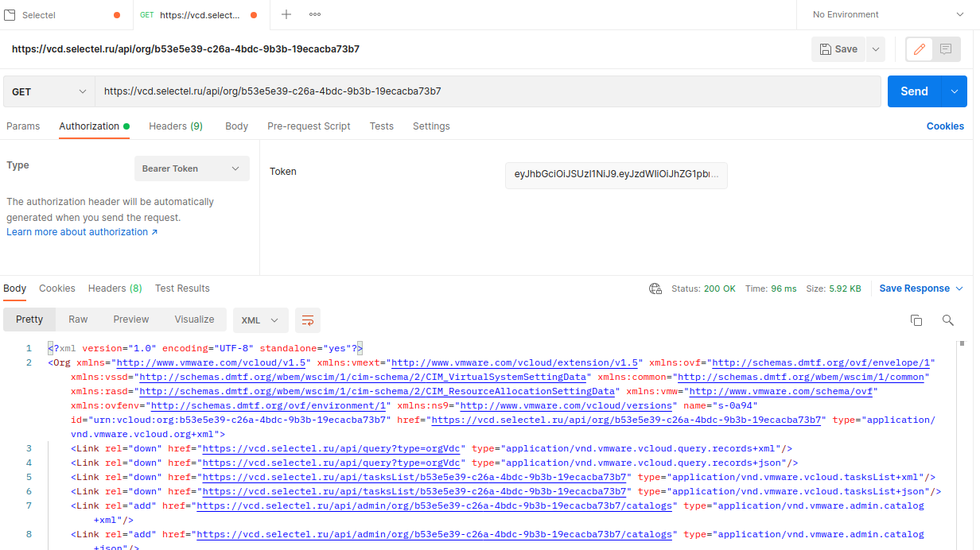Open the Params tab
This screenshot has width=980, height=550.
pos(23,126)
